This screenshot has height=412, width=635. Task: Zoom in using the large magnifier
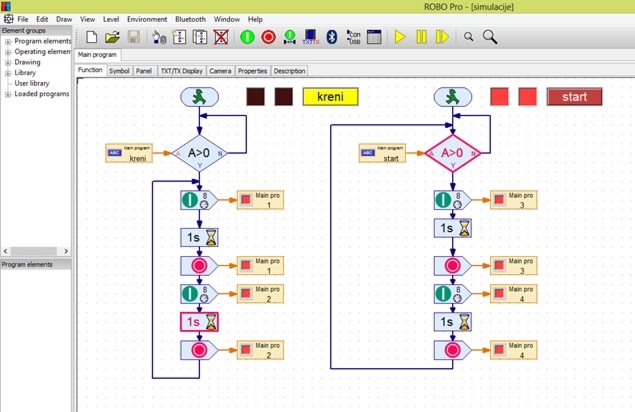[490, 37]
